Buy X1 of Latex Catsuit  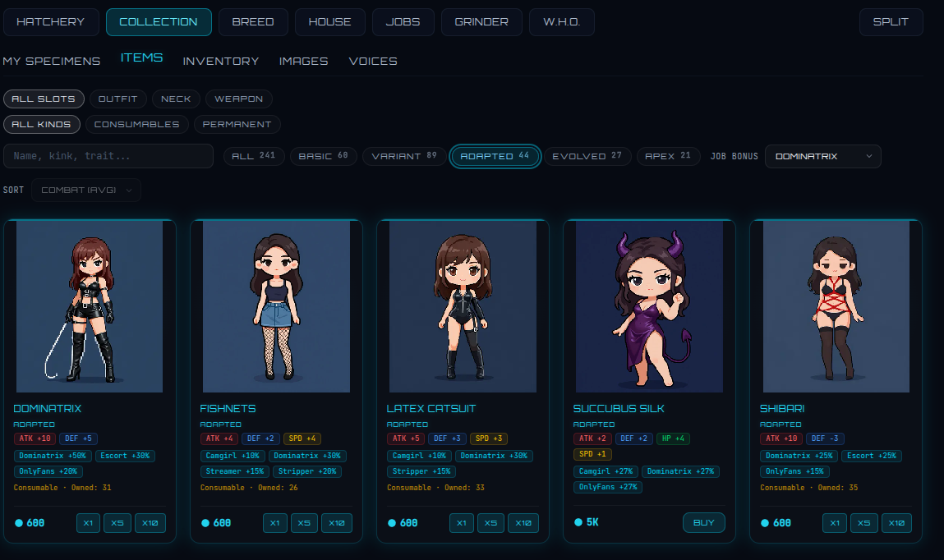click(462, 523)
